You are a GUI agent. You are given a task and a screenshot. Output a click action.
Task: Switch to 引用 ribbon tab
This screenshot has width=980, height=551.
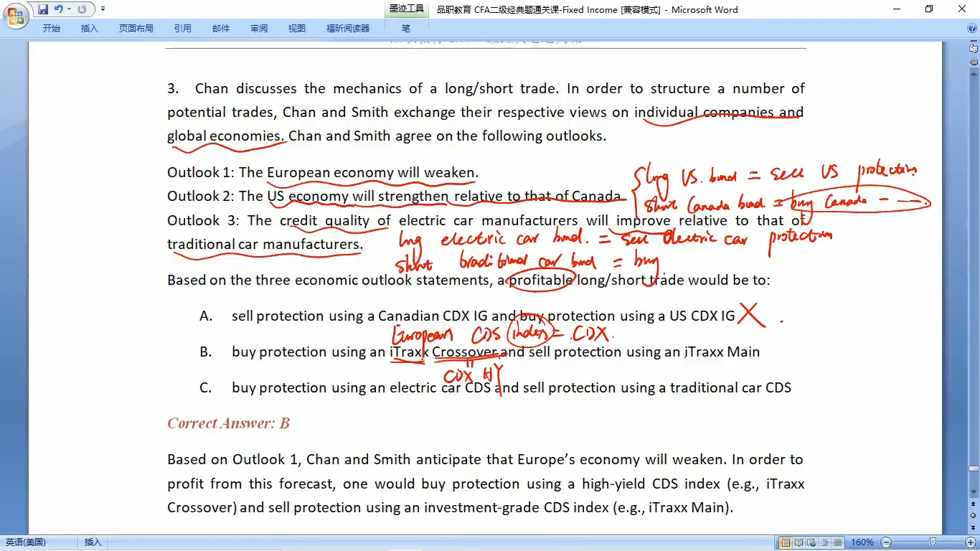[x=183, y=29]
